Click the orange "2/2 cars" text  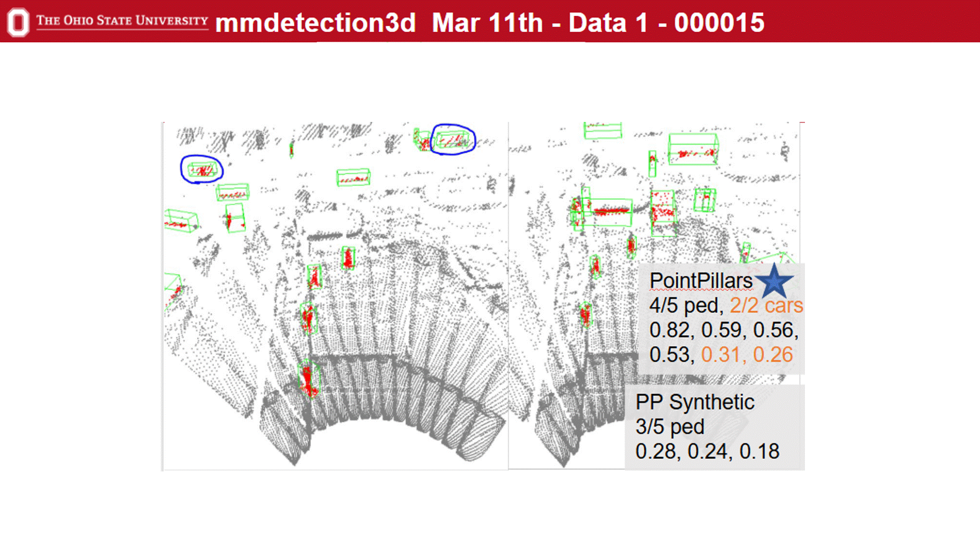point(766,306)
